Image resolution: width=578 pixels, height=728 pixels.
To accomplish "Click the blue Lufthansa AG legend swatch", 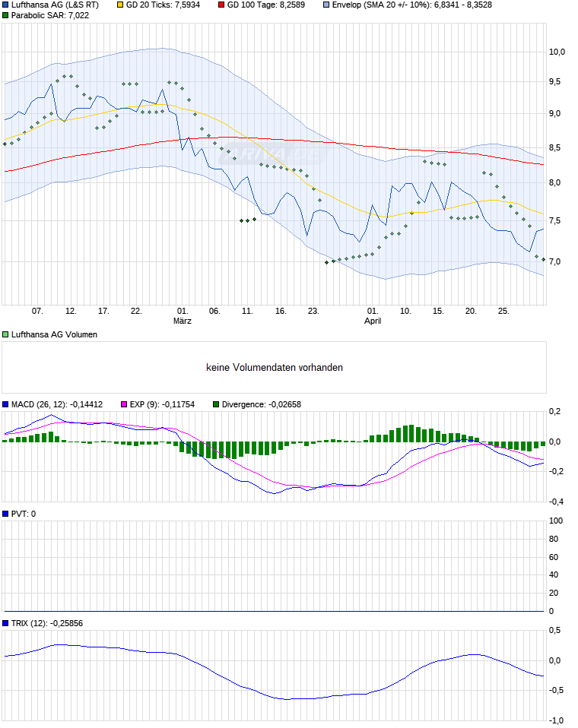I will click(x=5, y=5).
